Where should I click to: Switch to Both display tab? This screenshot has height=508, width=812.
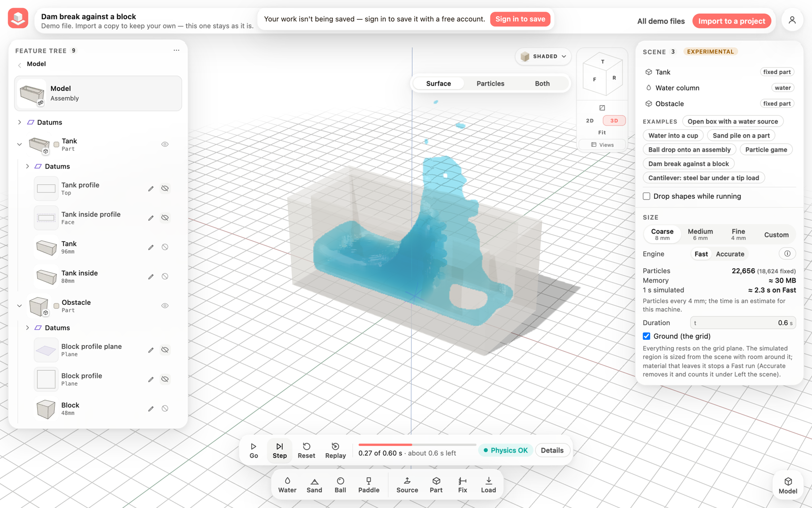point(542,83)
